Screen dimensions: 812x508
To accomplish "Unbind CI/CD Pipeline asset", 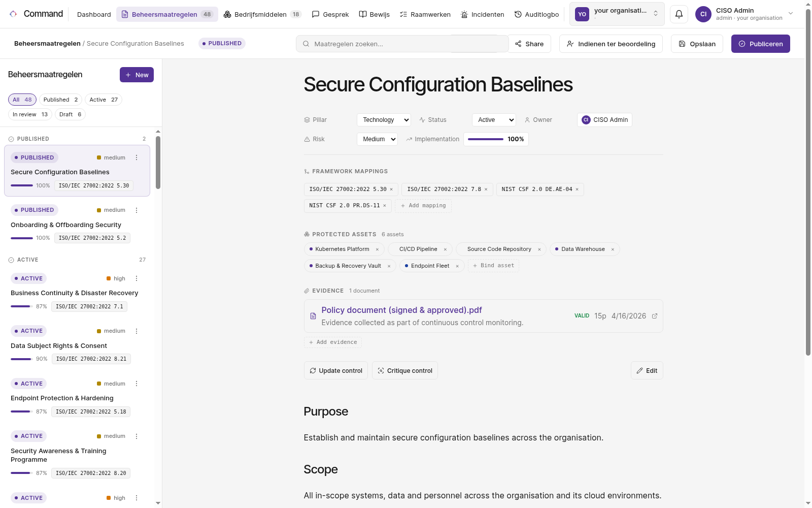I will 445,249.
